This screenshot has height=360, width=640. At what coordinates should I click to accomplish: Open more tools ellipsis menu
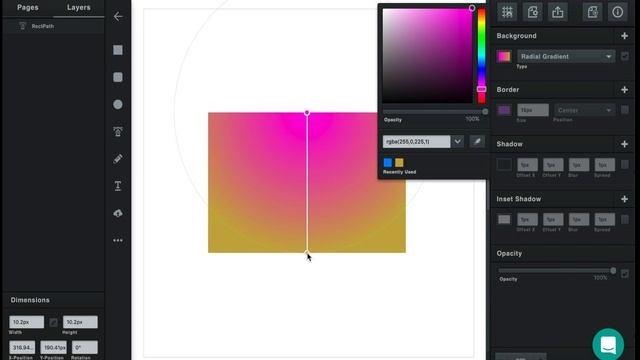[x=118, y=240]
